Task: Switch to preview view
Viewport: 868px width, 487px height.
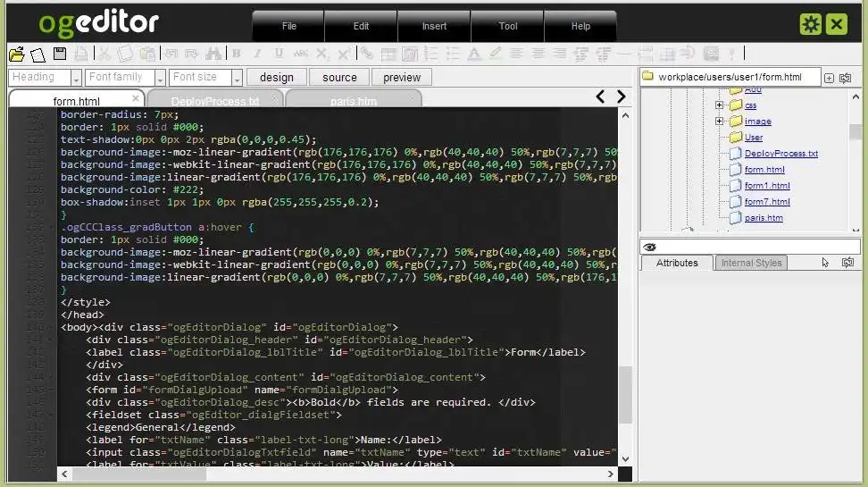Action: point(402,78)
